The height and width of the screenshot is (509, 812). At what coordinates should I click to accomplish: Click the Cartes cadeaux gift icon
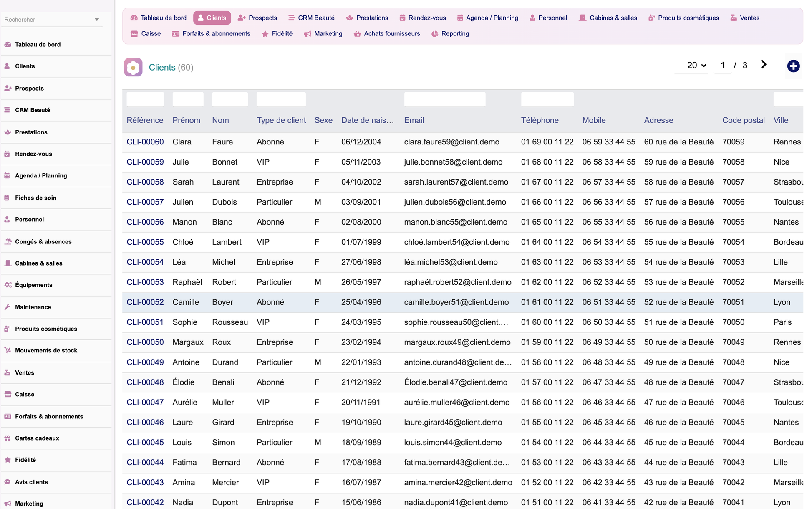coord(8,438)
